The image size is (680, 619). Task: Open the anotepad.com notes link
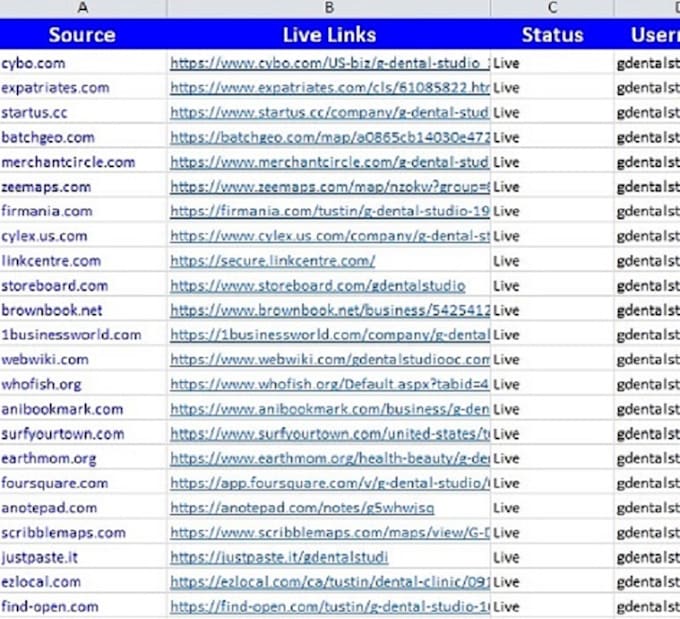[302, 508]
